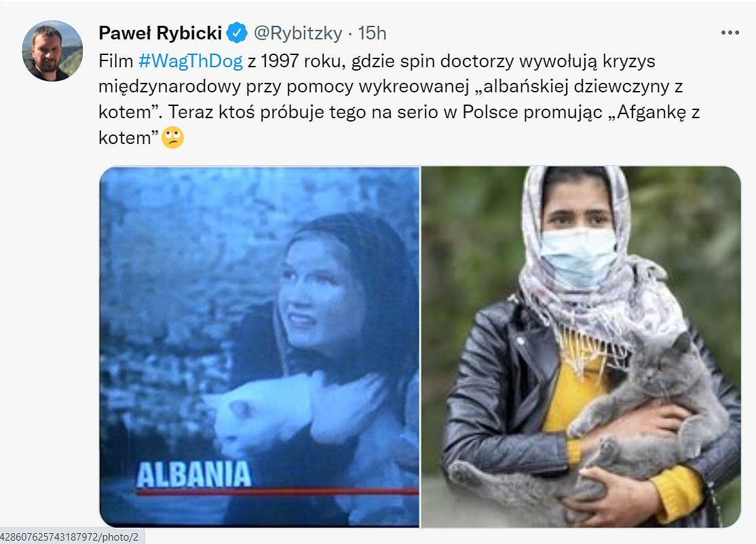Screen dimensions: 756x544
Task: Click the blue verified badge beside Paweł Rybicki
Action: tap(237, 33)
